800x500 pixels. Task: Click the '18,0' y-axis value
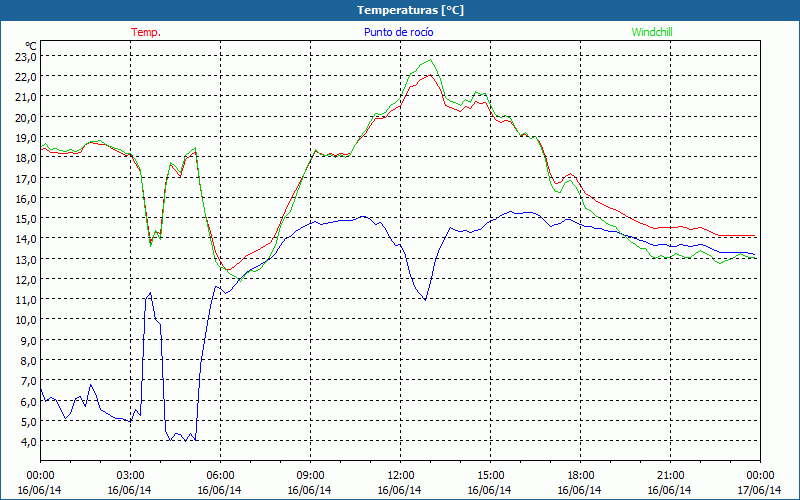click(x=26, y=158)
